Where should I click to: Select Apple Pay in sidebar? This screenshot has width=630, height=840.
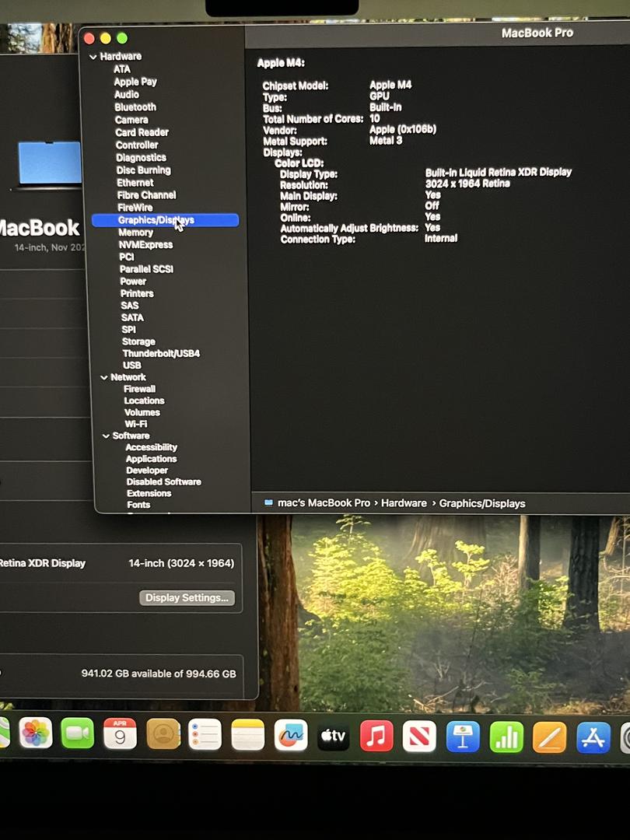pos(135,82)
